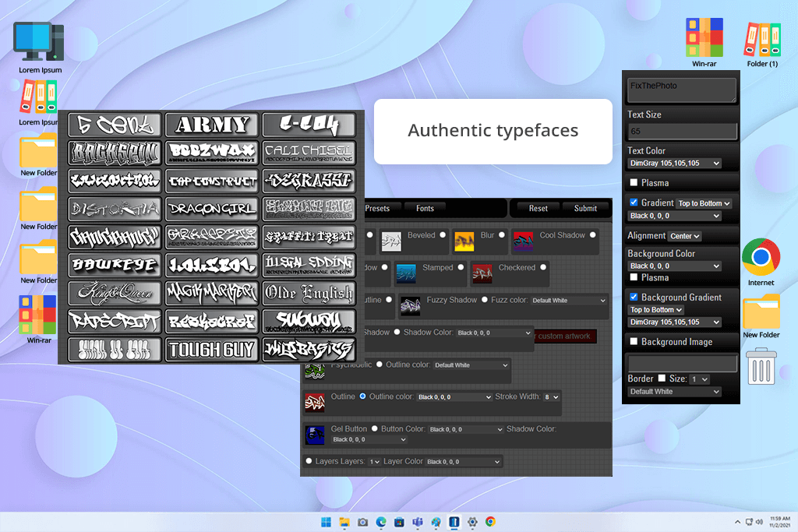Viewport: 798px width, 532px height.
Task: Check the Background Image checkbox
Action: coord(634,341)
